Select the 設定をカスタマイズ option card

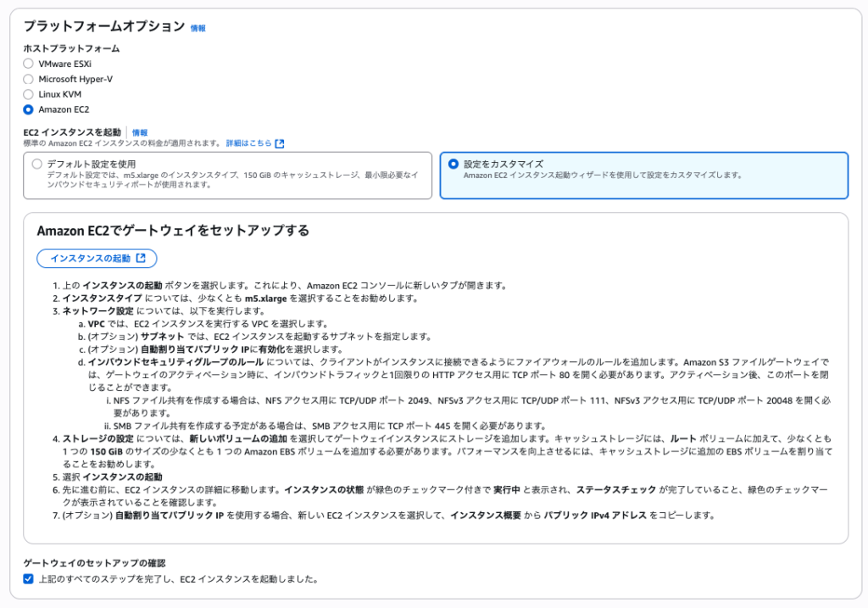tap(644, 176)
